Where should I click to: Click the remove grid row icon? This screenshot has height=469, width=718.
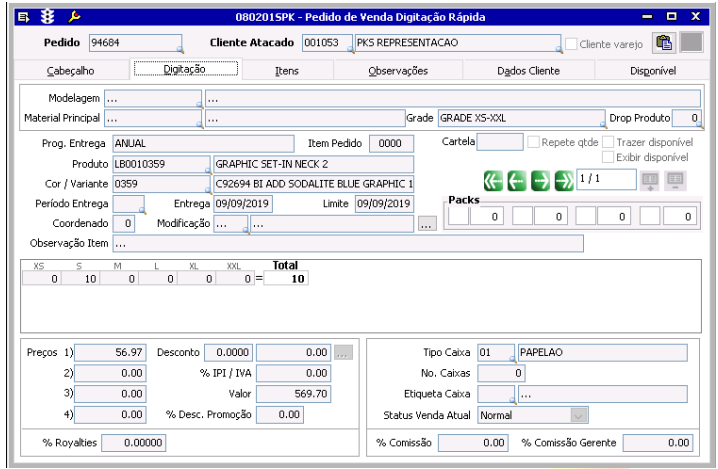pyautogui.click(x=675, y=180)
